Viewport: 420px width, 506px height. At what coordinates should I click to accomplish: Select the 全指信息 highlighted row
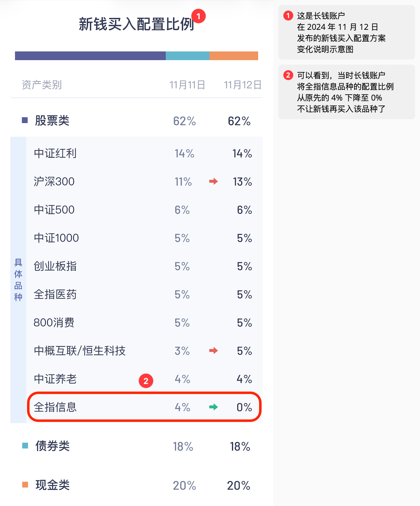click(144, 407)
